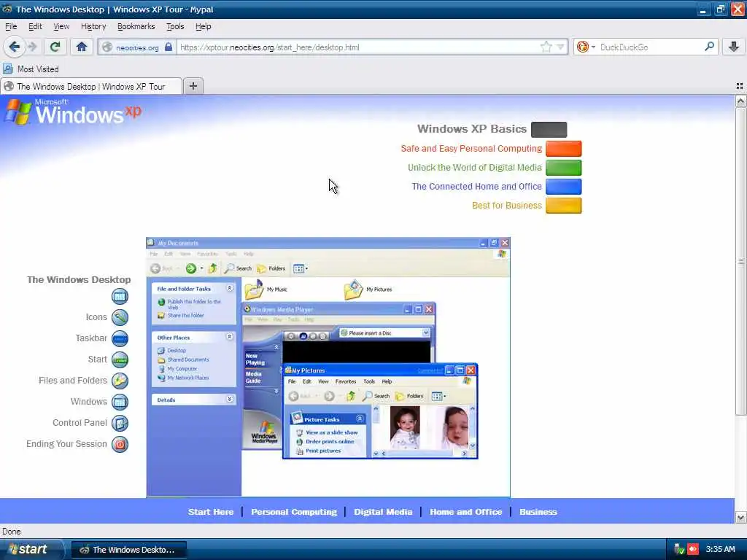Image resolution: width=747 pixels, height=560 pixels.
Task: Open the History menu
Action: [x=93, y=27]
